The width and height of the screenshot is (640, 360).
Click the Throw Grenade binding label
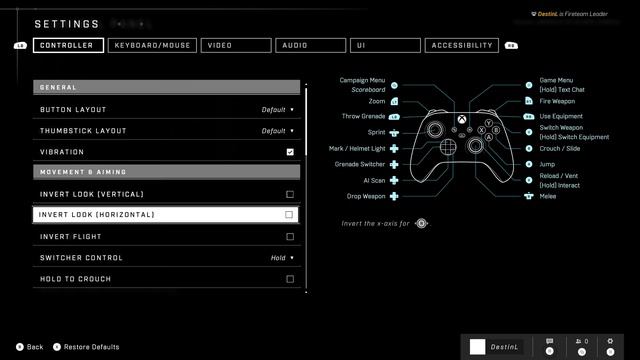coord(363,116)
